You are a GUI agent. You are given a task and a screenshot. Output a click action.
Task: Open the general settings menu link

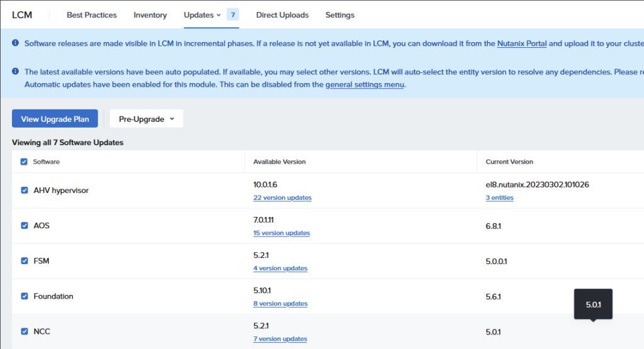click(x=364, y=85)
